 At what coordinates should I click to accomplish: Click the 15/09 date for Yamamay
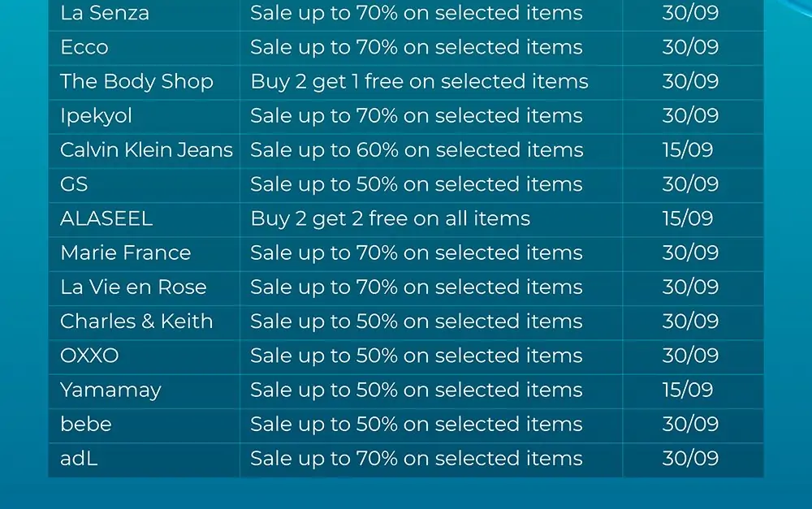pos(688,390)
